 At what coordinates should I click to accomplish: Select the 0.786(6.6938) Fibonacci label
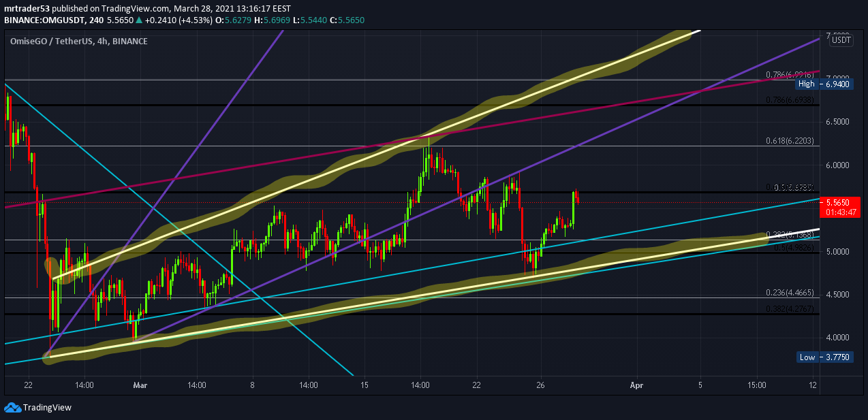(x=790, y=99)
